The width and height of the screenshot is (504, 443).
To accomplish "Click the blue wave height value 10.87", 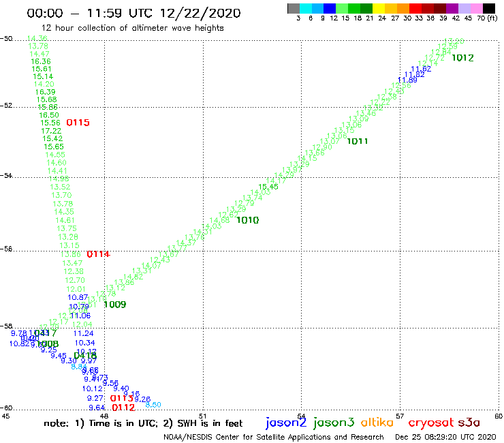I will [78, 298].
